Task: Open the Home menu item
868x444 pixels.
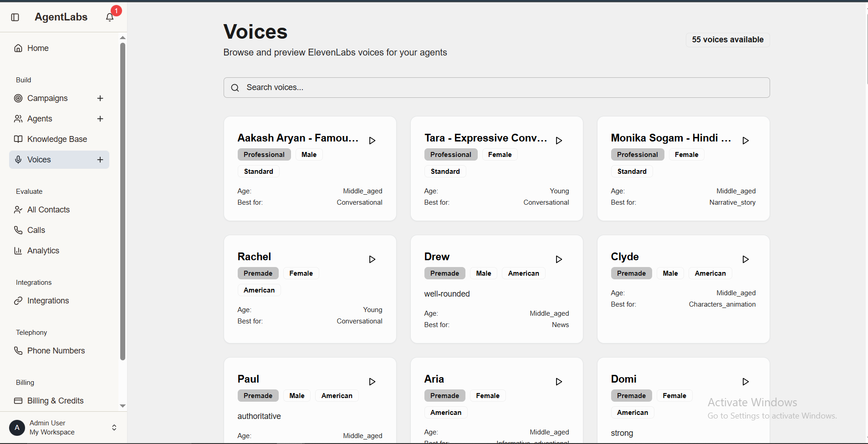Action: click(37, 48)
